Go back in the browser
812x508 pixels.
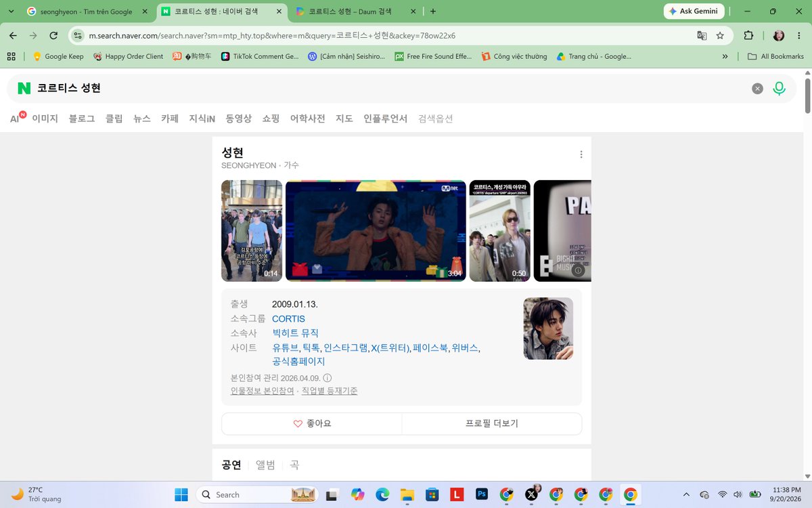(13, 35)
